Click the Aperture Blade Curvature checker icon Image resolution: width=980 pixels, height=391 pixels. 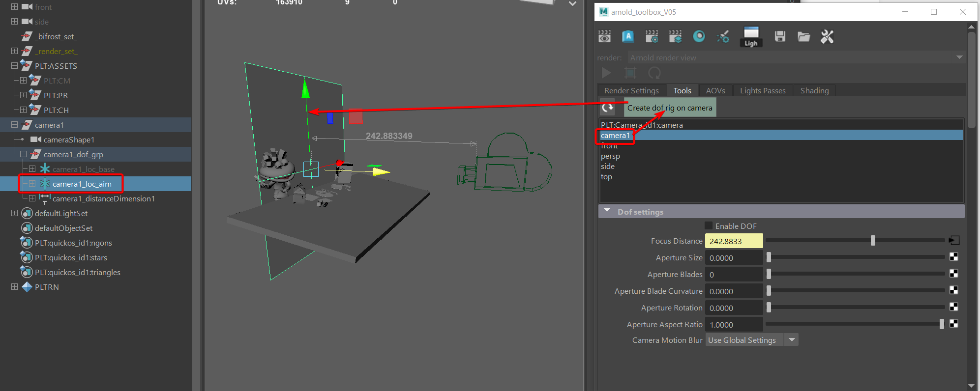(953, 290)
